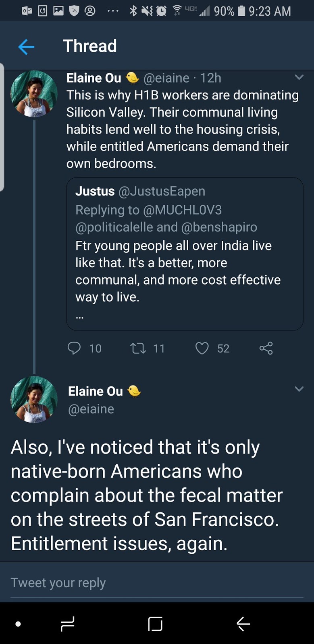Retweet the H1B workers tweet

[138, 348]
